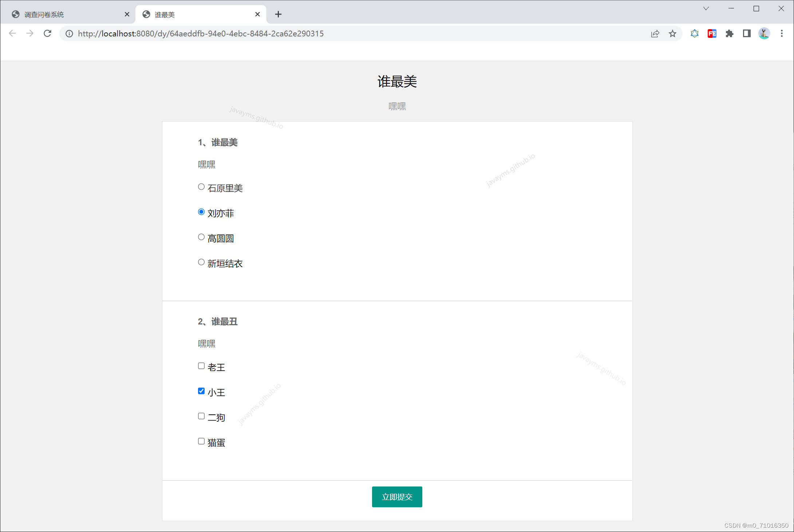Open the FE helper extension icon

(712, 34)
